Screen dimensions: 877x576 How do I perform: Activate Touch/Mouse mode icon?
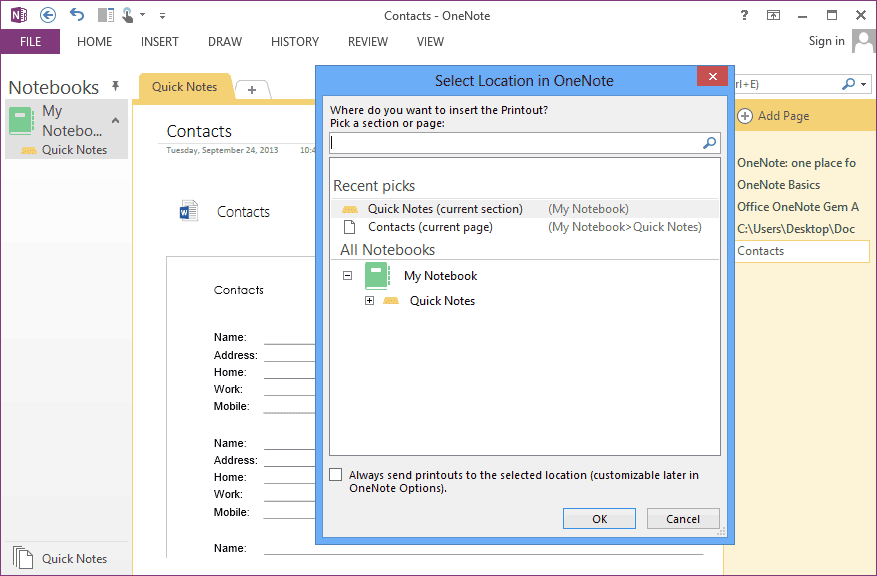[128, 15]
